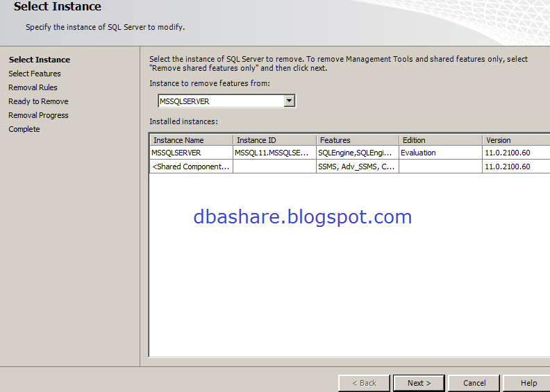Click the MSSQLSERVER combo box field

click(x=226, y=101)
